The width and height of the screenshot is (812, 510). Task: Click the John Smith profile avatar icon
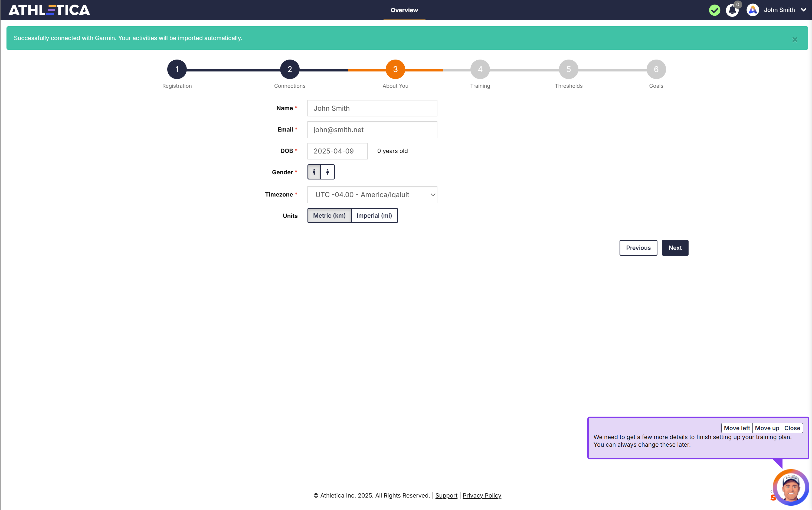click(753, 10)
